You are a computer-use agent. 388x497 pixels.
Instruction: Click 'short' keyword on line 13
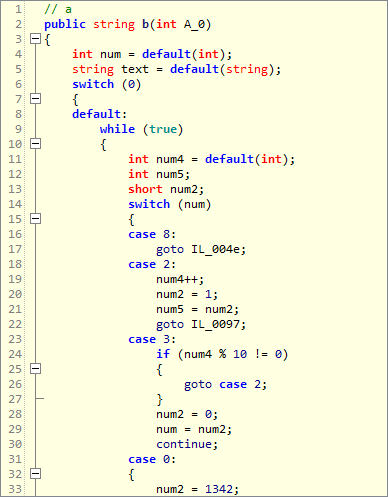pos(145,189)
